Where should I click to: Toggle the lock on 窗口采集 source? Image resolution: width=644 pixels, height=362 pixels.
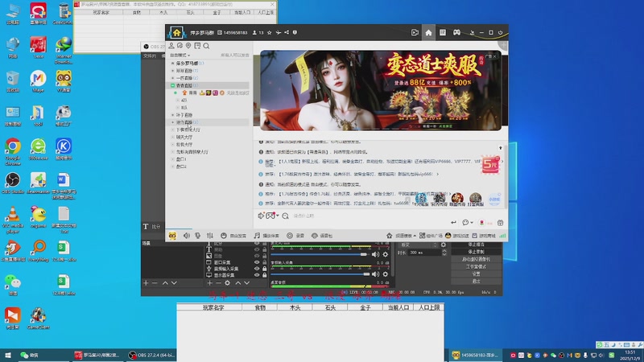click(x=265, y=262)
